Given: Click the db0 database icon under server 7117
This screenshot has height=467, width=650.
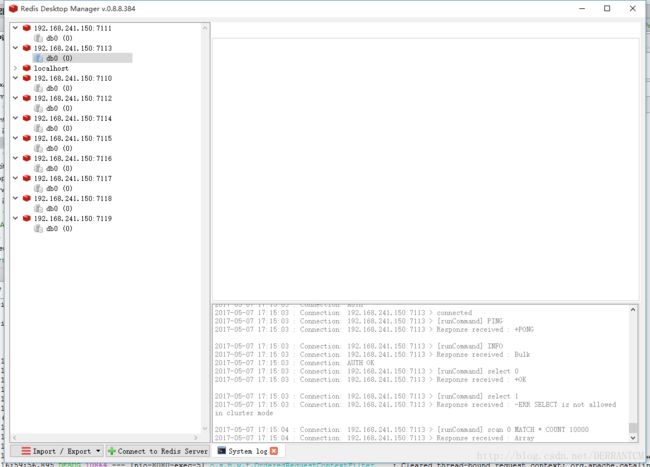Looking at the screenshot, I should point(38,188).
